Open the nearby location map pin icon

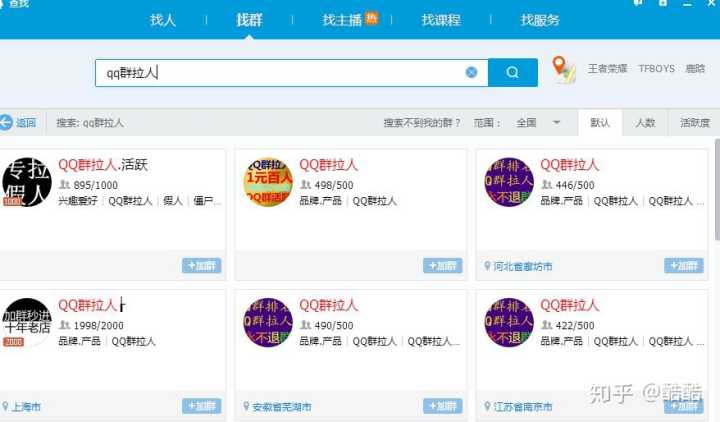563,69
